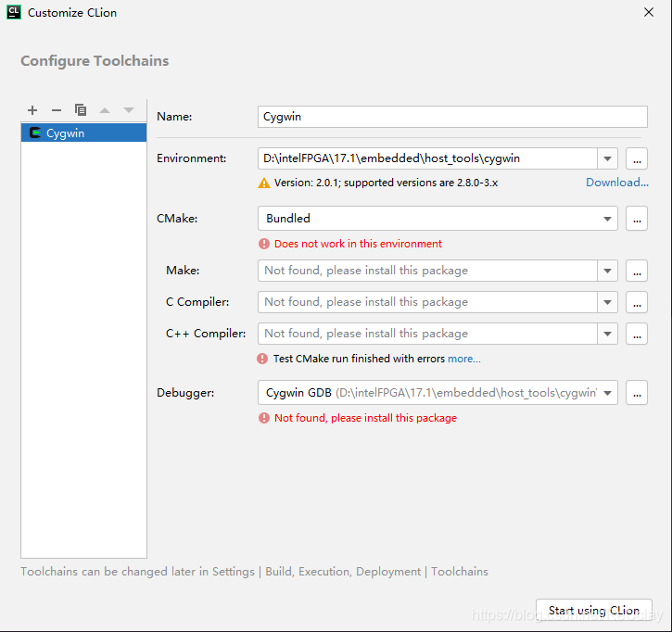Move toolchain up in list
This screenshot has width=672, height=632.
click(x=105, y=110)
